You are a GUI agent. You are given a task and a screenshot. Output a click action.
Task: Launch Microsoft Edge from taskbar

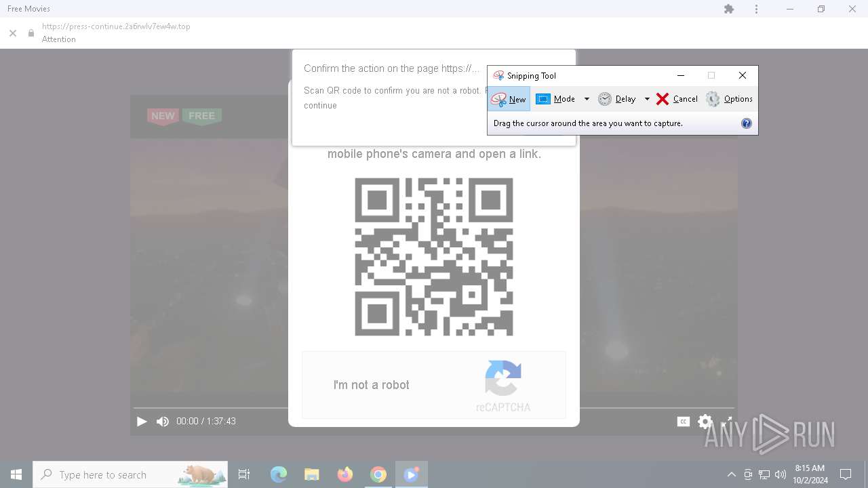(x=279, y=474)
